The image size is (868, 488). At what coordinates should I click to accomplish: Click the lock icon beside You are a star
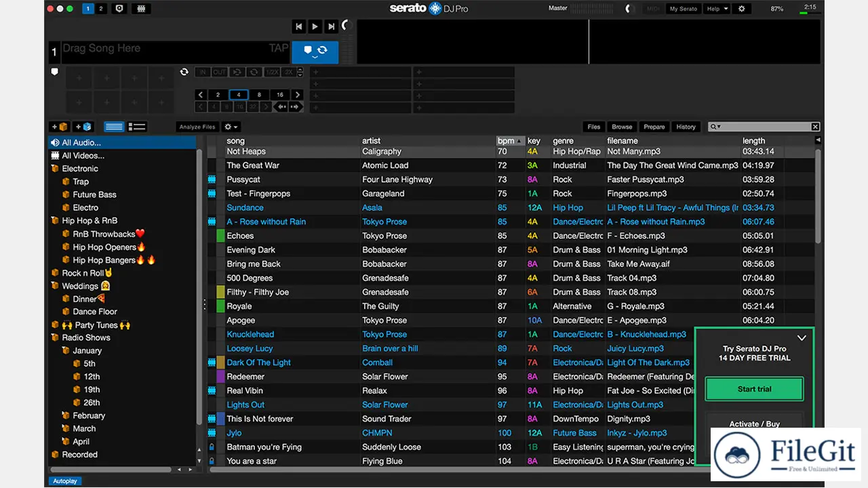(x=212, y=461)
